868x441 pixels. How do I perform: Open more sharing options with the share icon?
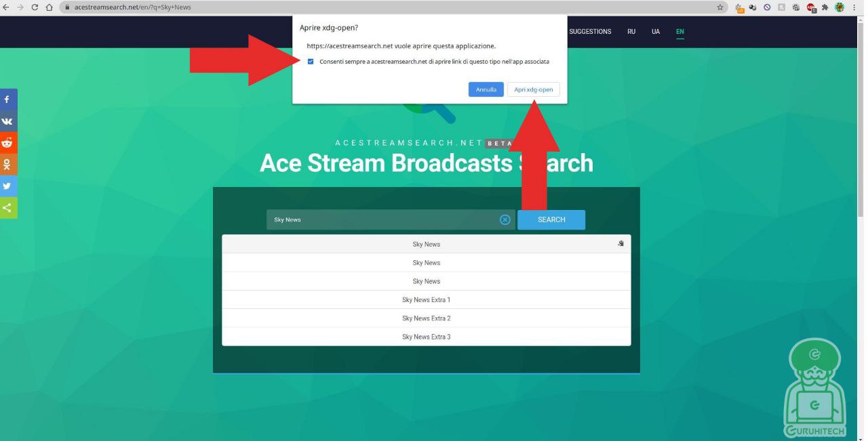[x=7, y=207]
